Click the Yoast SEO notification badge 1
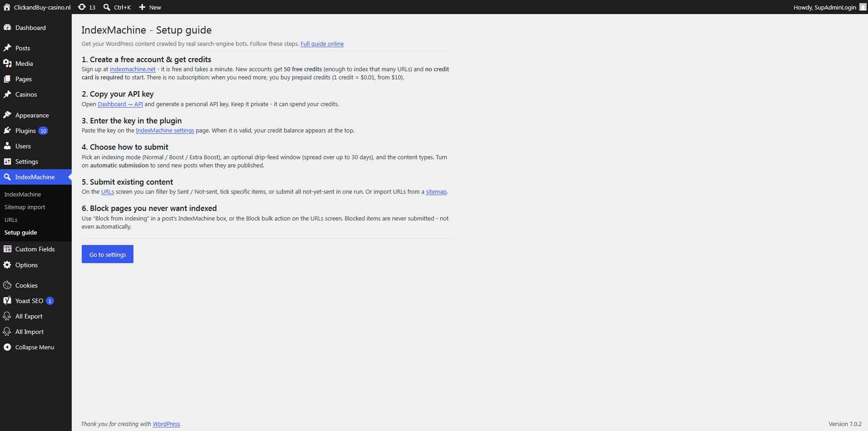The image size is (868, 431). (x=50, y=301)
